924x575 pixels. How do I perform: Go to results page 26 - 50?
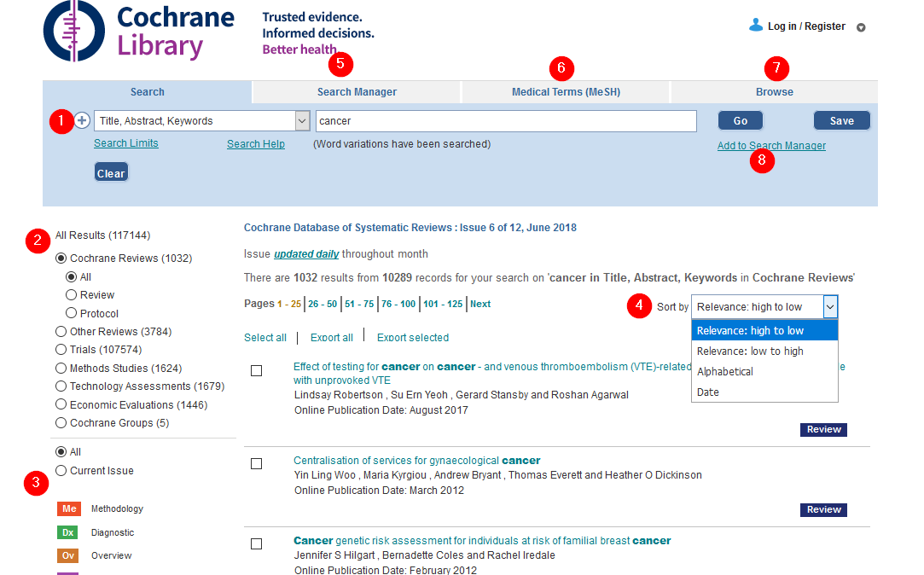point(323,304)
